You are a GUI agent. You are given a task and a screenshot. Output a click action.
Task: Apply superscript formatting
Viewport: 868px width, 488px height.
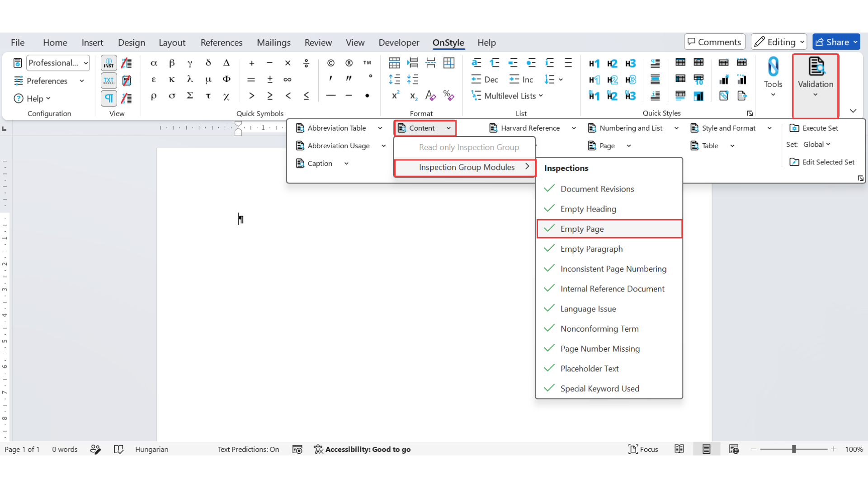(396, 95)
